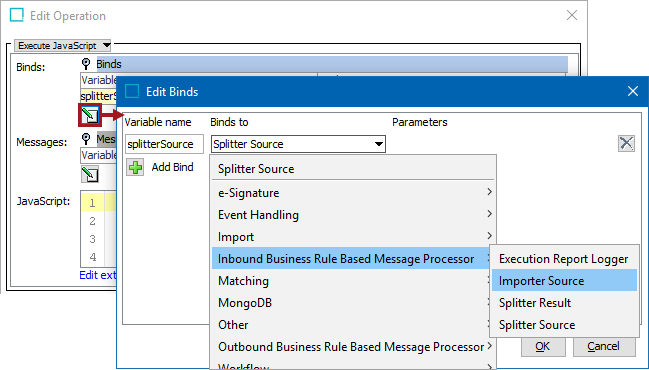Open the Binds to Splitter Source combo box
649x370 pixels.
click(298, 144)
